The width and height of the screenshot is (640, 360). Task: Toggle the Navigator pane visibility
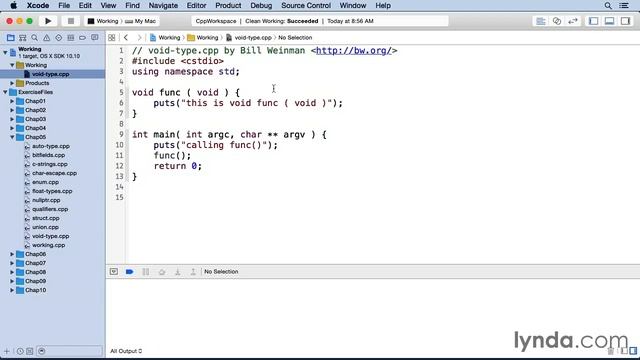593,21
